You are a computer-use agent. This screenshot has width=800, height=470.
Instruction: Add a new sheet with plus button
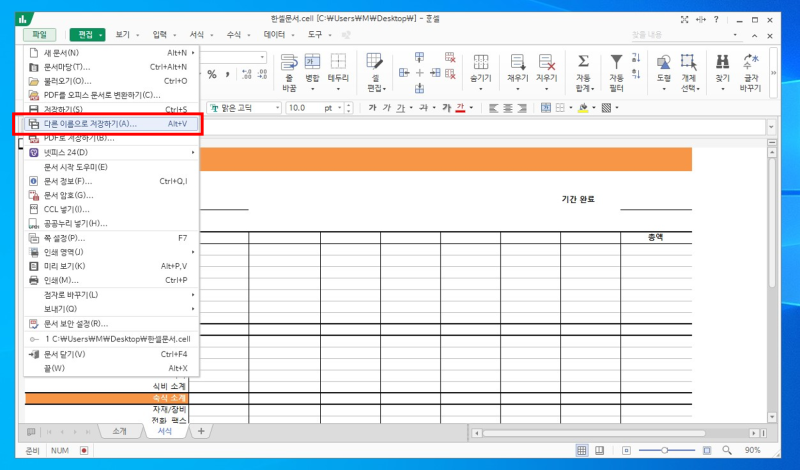(x=201, y=431)
